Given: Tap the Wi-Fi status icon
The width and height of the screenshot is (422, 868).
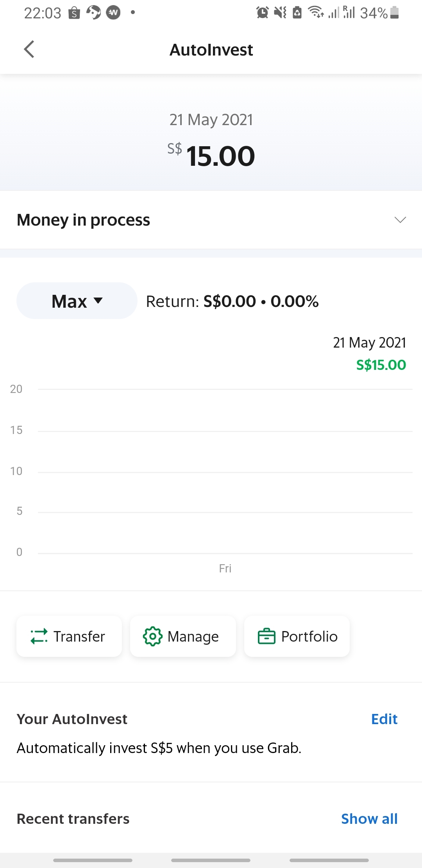Looking at the screenshot, I should (316, 13).
